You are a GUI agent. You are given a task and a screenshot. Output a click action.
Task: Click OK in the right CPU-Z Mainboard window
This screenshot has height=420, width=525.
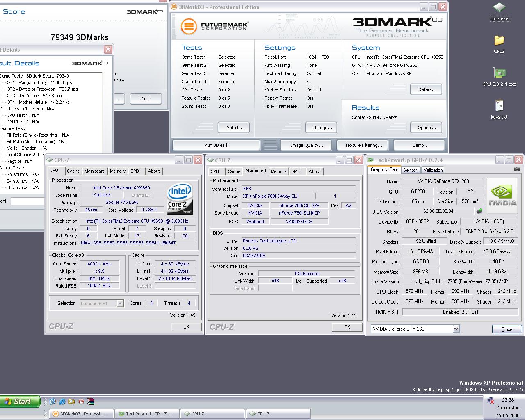(347, 327)
